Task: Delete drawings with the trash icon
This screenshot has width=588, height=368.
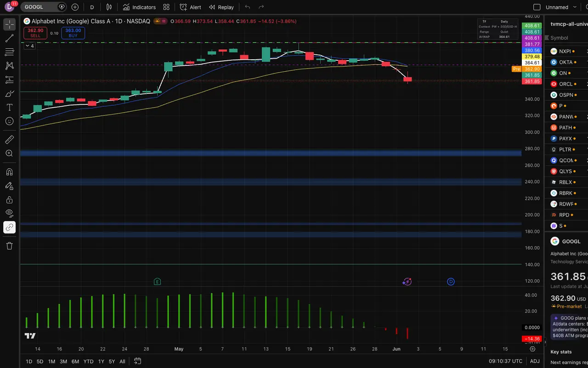Action: (x=9, y=246)
